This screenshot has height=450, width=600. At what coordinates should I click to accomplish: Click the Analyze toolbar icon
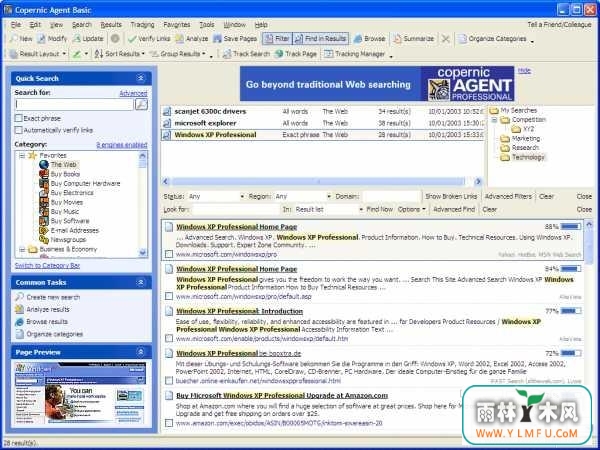pos(179,39)
